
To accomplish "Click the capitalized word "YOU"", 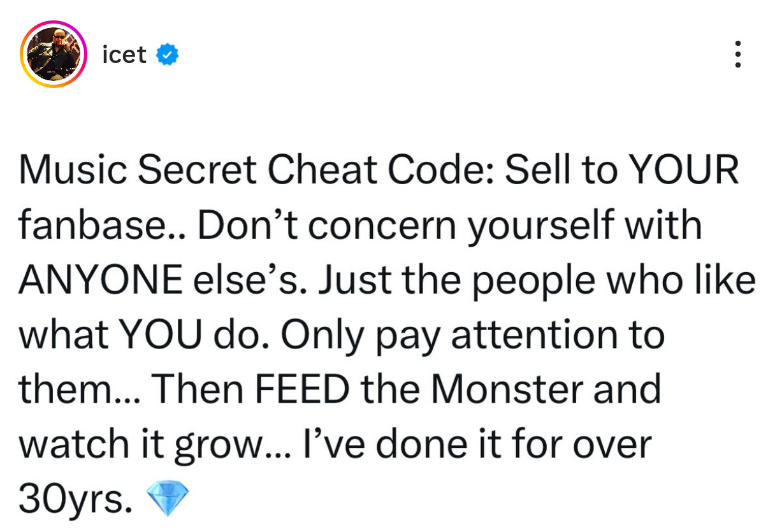I will [161, 335].
